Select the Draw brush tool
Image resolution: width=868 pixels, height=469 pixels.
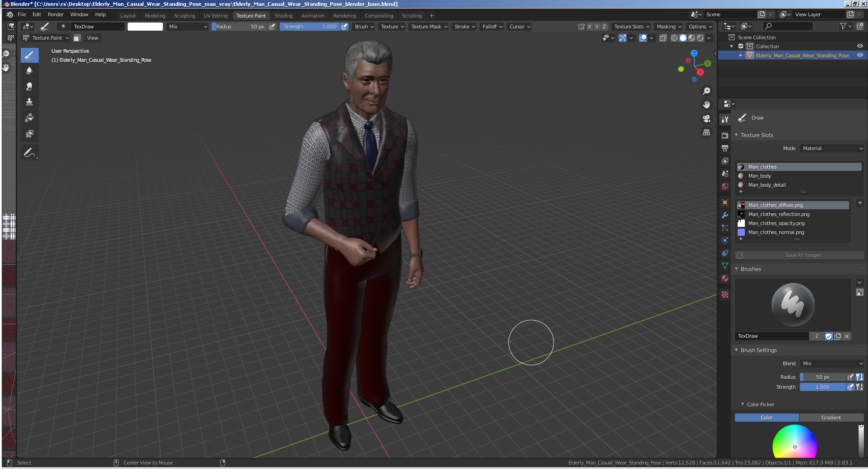point(29,55)
